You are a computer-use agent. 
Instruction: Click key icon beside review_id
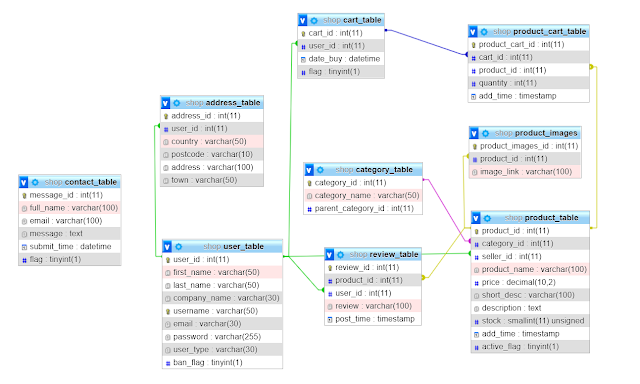point(330,268)
